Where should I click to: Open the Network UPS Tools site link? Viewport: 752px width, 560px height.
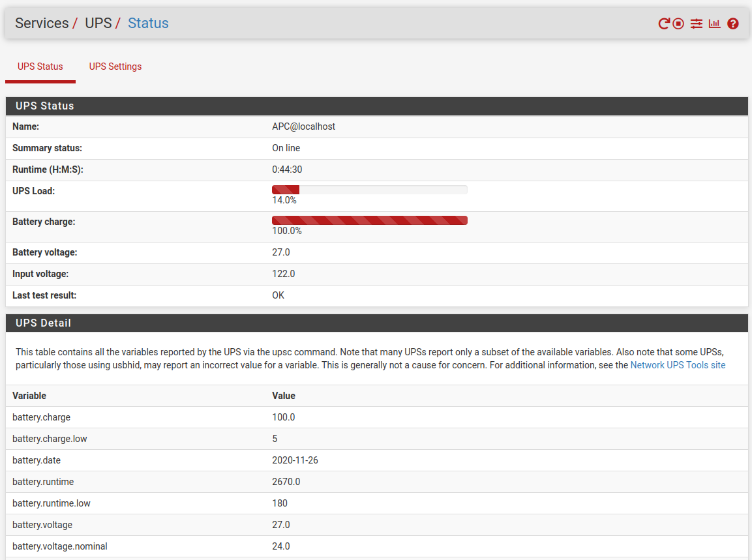pyautogui.click(x=678, y=365)
